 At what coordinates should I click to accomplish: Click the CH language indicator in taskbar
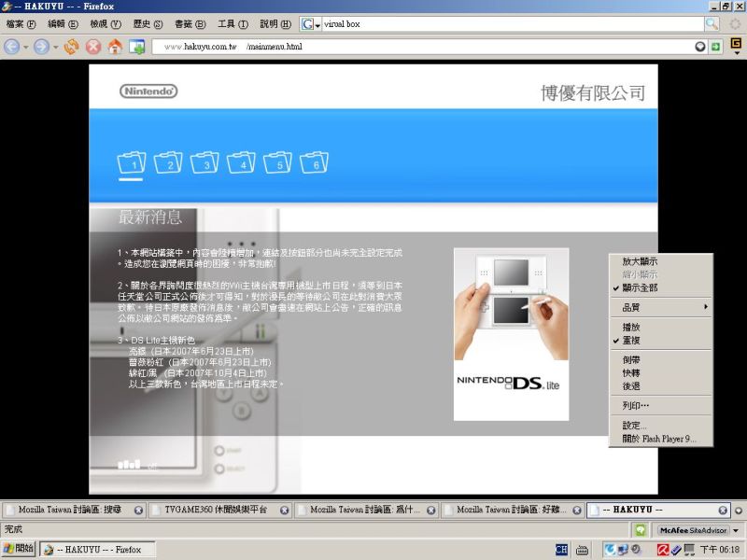[561, 550]
